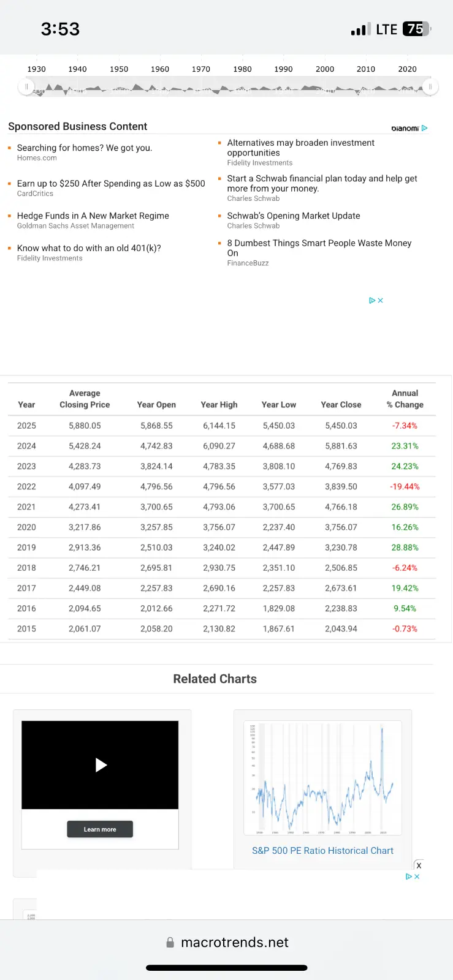The height and width of the screenshot is (980, 453).
Task: Click the right handle of the chart range slider
Action: 430,87
